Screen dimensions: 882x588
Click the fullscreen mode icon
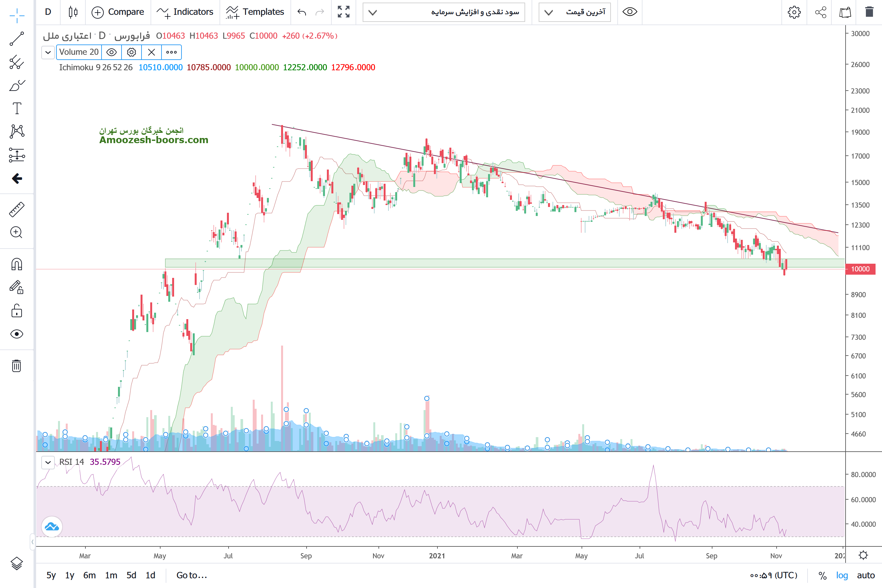343,12
